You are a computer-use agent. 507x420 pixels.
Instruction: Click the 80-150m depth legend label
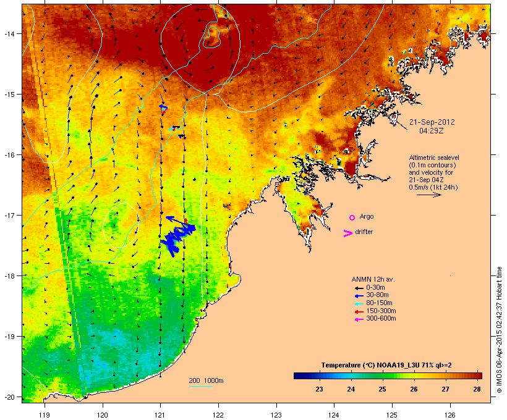point(379,303)
